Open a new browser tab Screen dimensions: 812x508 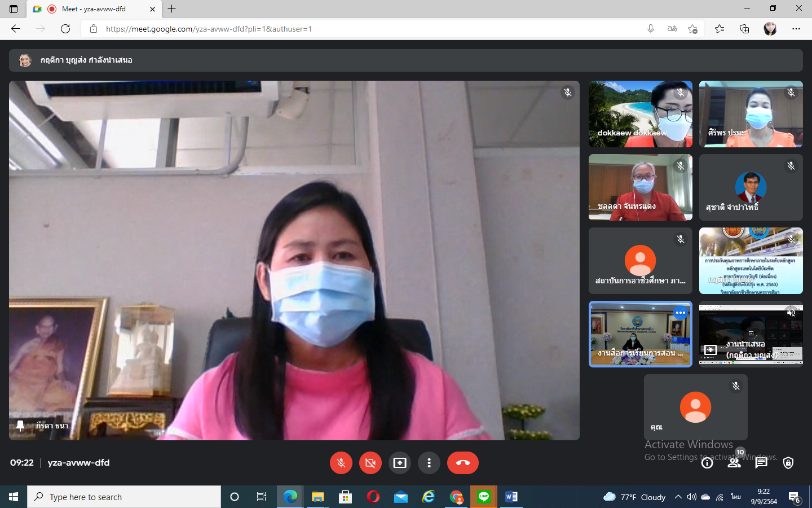pos(172,9)
